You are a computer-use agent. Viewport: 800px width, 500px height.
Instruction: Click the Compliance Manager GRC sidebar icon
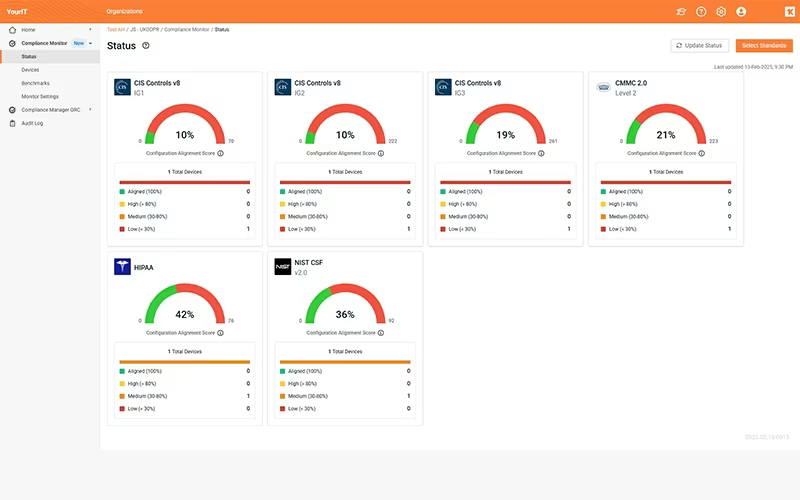pyautogui.click(x=12, y=110)
